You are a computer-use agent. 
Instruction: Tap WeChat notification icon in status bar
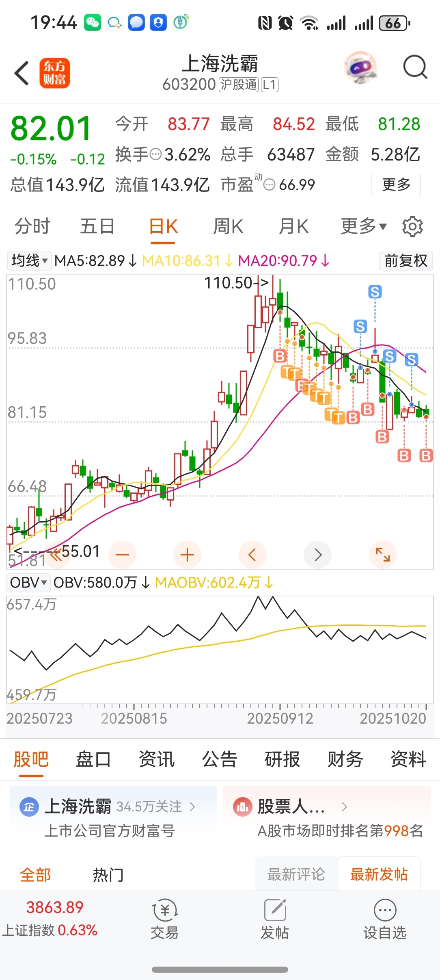(x=93, y=23)
